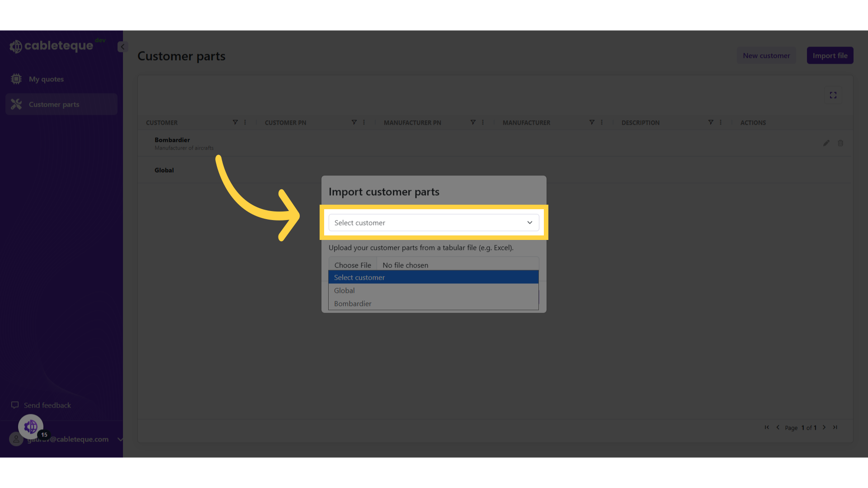Open the column options kebab menu for DESCRIPTION
The width and height of the screenshot is (868, 488).
720,122
